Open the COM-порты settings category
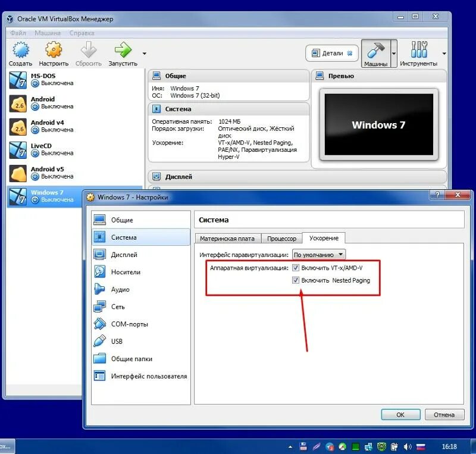This screenshot has height=454, width=476. pyautogui.click(x=141, y=324)
